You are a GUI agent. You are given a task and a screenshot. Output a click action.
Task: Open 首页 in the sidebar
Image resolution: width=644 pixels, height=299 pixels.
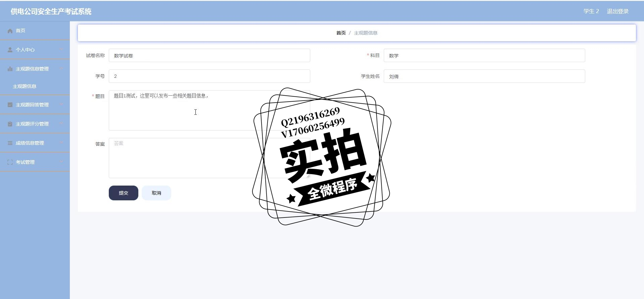(35, 31)
